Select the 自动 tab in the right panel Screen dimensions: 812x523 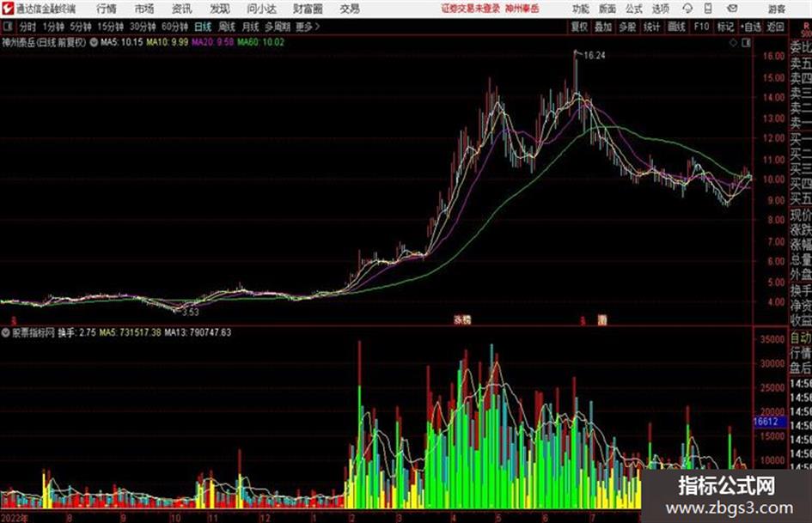click(x=801, y=338)
